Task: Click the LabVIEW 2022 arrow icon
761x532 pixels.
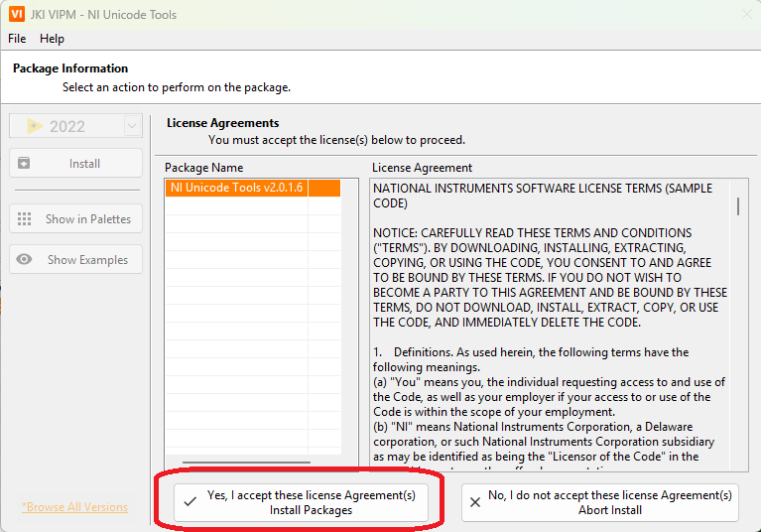Action: coord(35,126)
